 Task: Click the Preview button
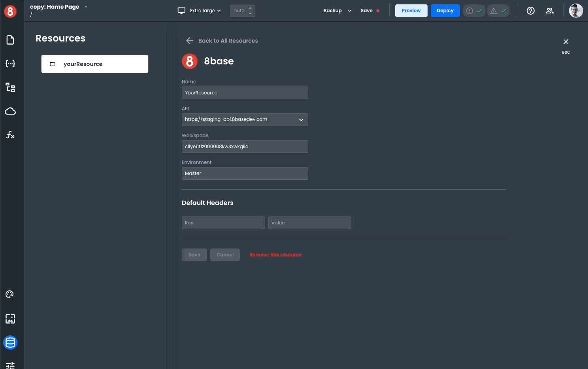tap(411, 11)
